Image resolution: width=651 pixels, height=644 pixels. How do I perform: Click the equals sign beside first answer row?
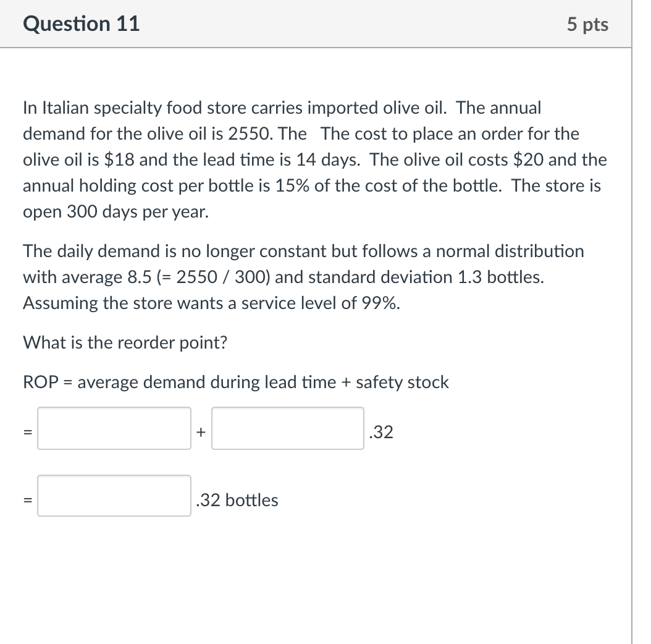click(26, 433)
